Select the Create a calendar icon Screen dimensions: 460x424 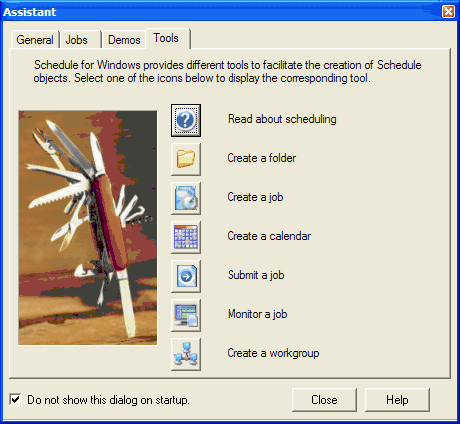coord(186,237)
